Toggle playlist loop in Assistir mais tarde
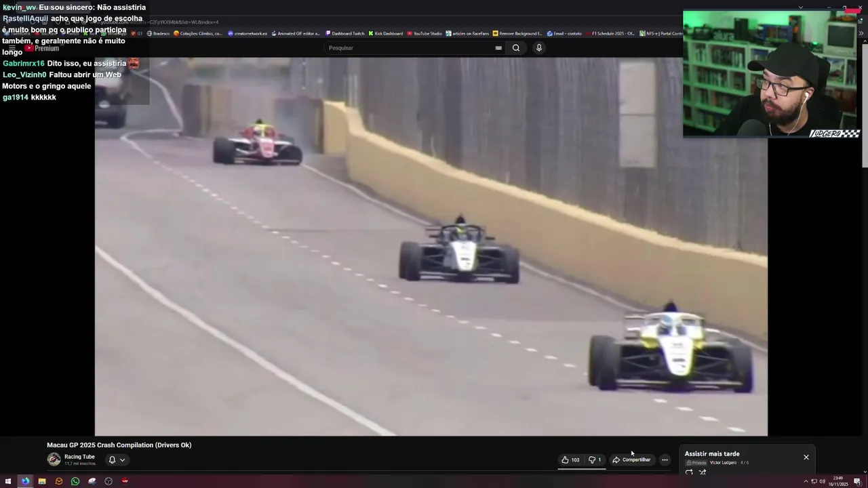868x488 pixels. [x=689, y=472]
